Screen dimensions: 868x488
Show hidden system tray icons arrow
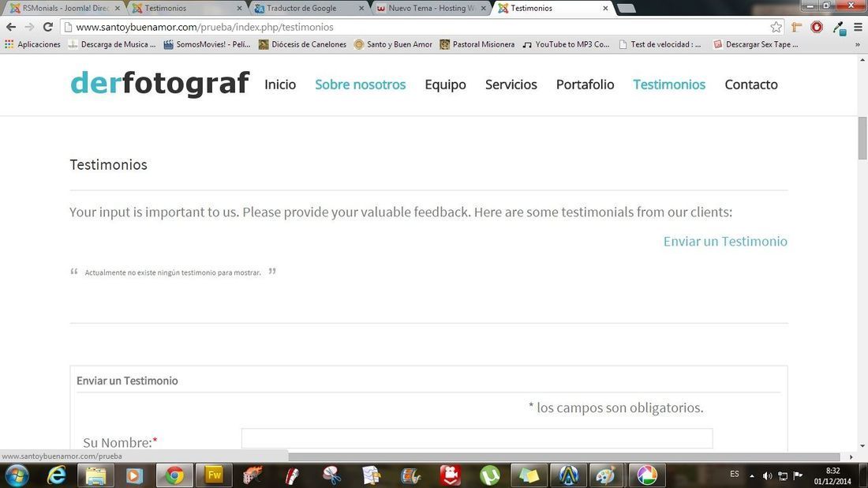point(752,476)
